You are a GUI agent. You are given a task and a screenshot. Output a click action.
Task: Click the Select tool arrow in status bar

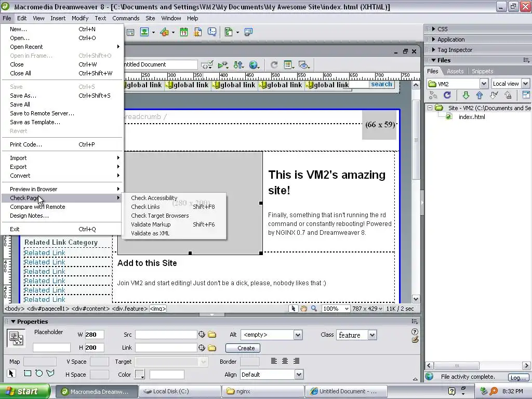(293, 309)
